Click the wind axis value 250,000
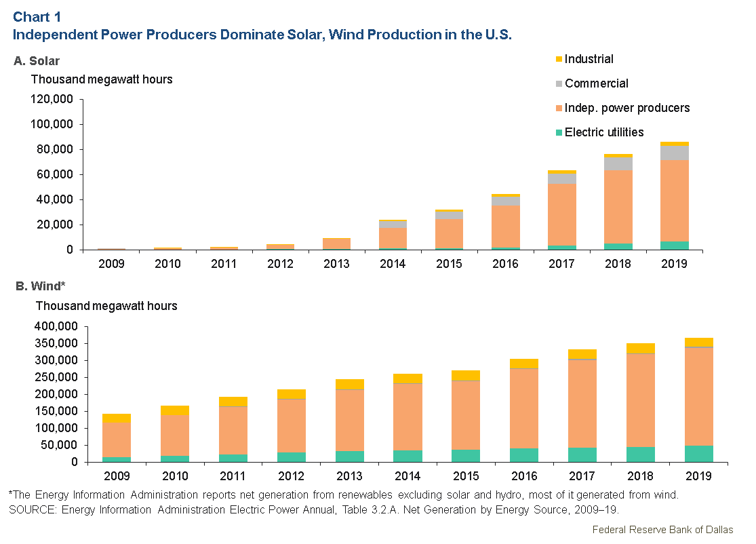The width and height of the screenshot is (756, 544). [56, 377]
